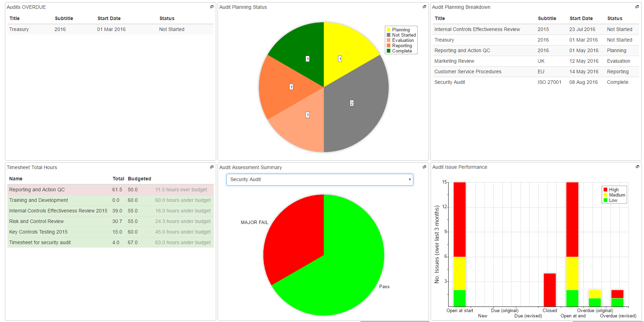Pop out the Audit Planning Breakdown panel
The height and width of the screenshot is (322, 644).
[637, 7]
